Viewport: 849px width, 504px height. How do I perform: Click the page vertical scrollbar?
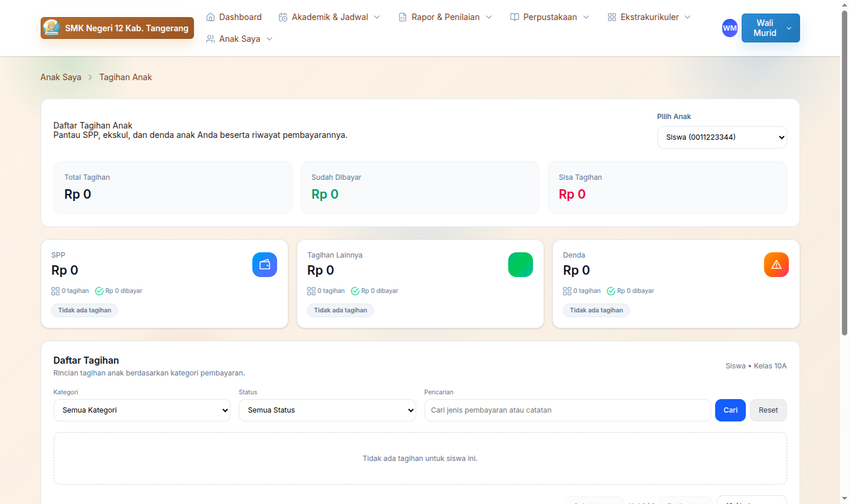pyautogui.click(x=844, y=177)
